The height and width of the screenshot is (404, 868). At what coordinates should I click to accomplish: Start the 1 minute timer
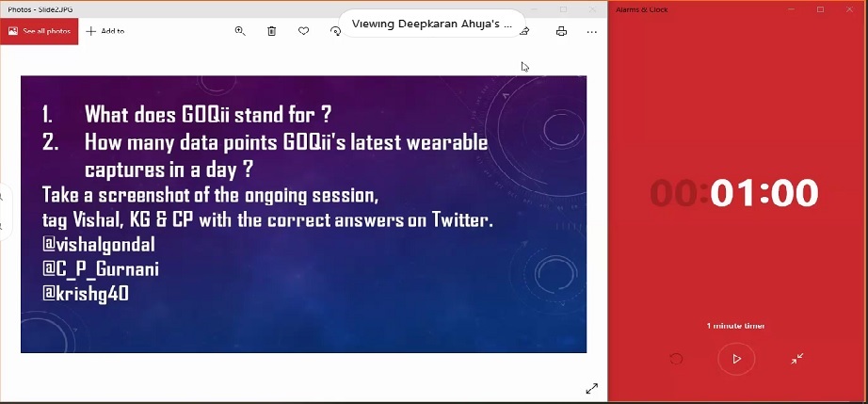(736, 359)
